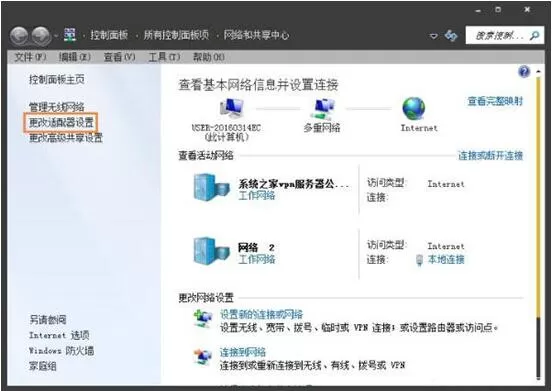Screen dimensions: 552x391
Task: Click 工作网络 under 系统之家vpn服务器
Action: pyautogui.click(x=257, y=196)
